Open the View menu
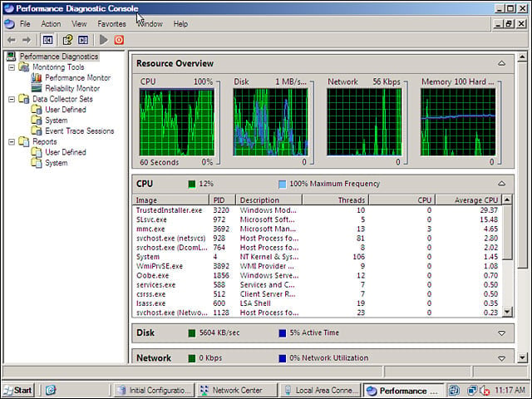Viewport: 532px width, 399px height. coord(79,24)
